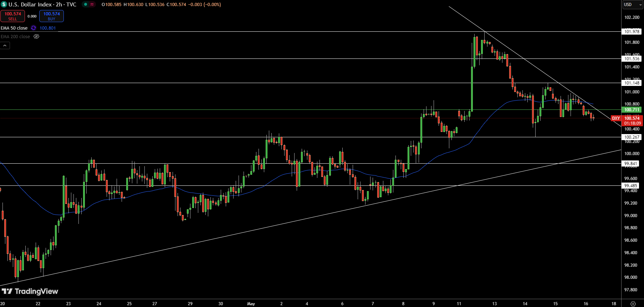The height and width of the screenshot is (307, 644).
Task: Toggle visibility of EMA 200 via eye icon
Action: [36, 36]
